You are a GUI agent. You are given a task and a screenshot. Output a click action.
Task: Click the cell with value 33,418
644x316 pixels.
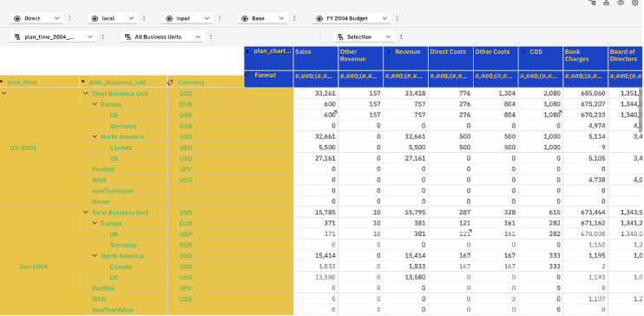pos(406,94)
